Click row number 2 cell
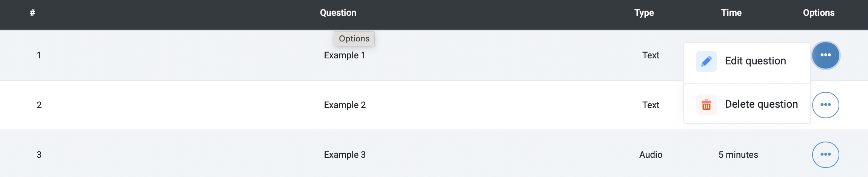Image resolution: width=868 pixels, height=177 pixels. coord(39,105)
